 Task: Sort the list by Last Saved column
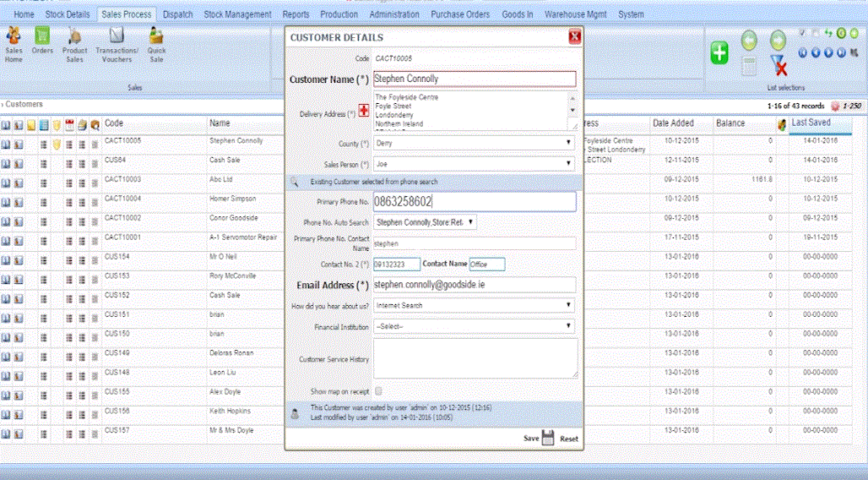coord(811,123)
